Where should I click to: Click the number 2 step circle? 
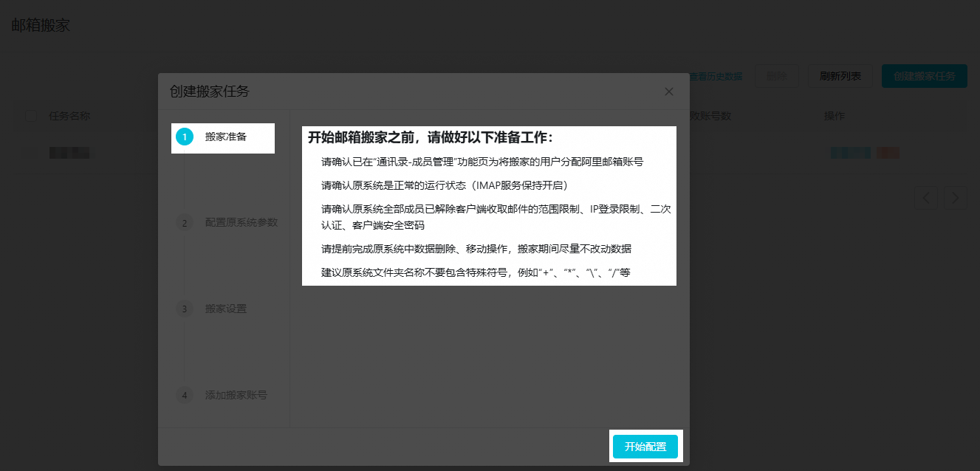click(185, 222)
